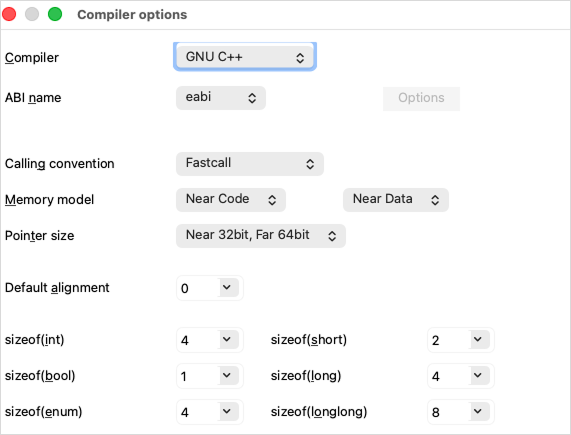Screen dimensions: 571x435
Task: Click the "sizeof(short)" label text
Action: (x=309, y=340)
